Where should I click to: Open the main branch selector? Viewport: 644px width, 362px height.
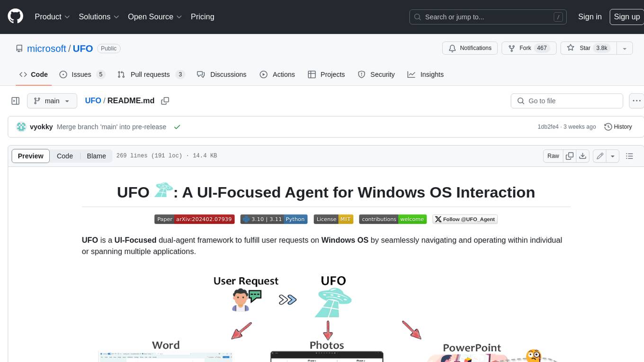(52, 101)
